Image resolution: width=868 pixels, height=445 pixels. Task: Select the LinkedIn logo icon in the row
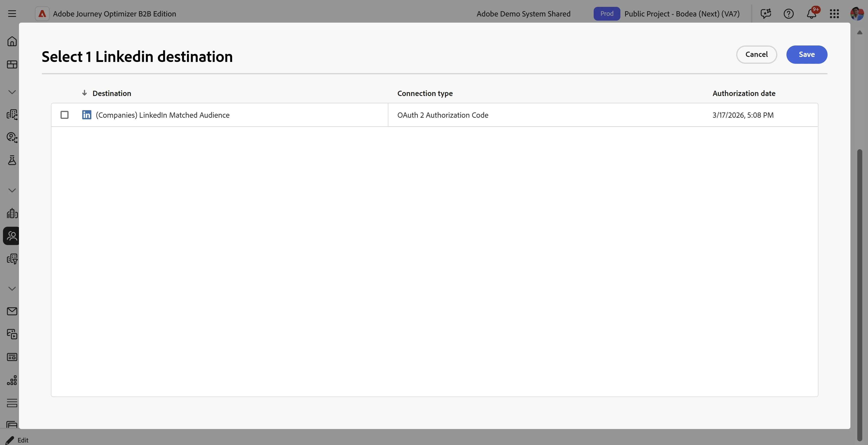(x=87, y=115)
